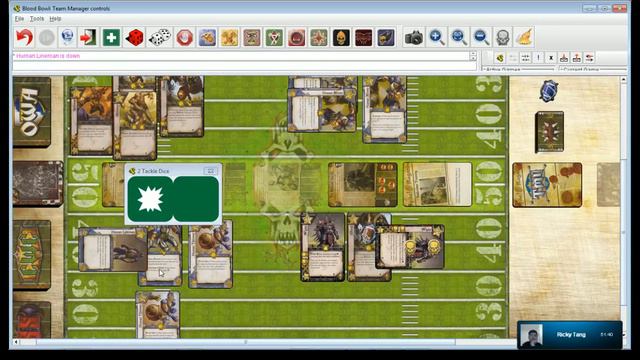Click the blue globe toolbar icon
Image resolution: width=640 pixels, height=360 pixels.
click(x=68, y=38)
